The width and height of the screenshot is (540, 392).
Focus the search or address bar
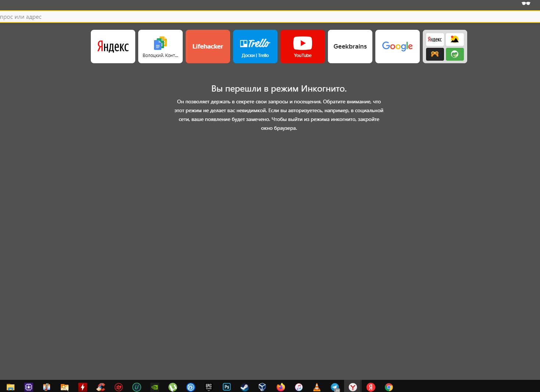coord(270,17)
